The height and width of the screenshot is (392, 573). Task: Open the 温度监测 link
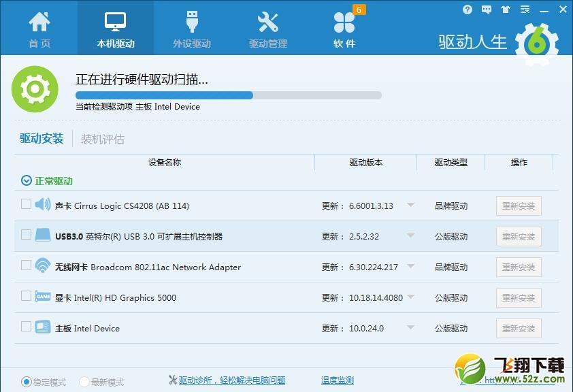tap(338, 380)
